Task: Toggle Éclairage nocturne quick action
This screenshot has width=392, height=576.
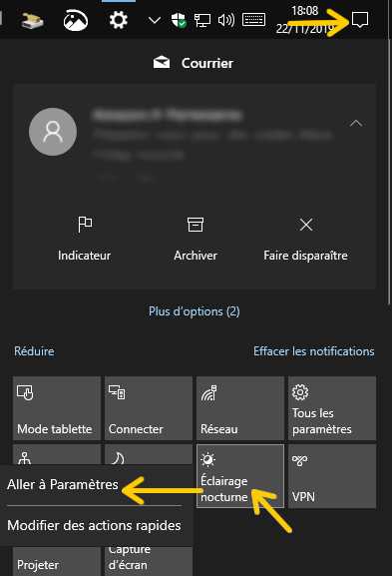Action: tap(240, 476)
